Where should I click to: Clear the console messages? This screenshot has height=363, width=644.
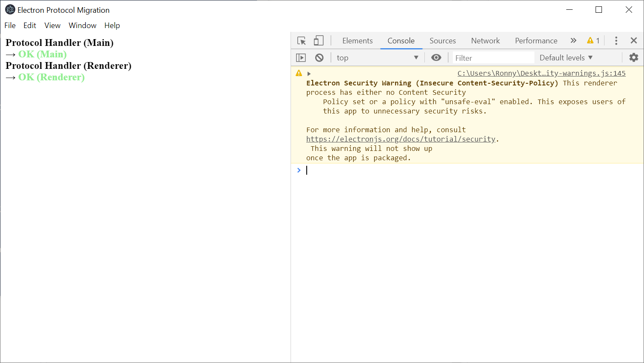click(x=319, y=57)
